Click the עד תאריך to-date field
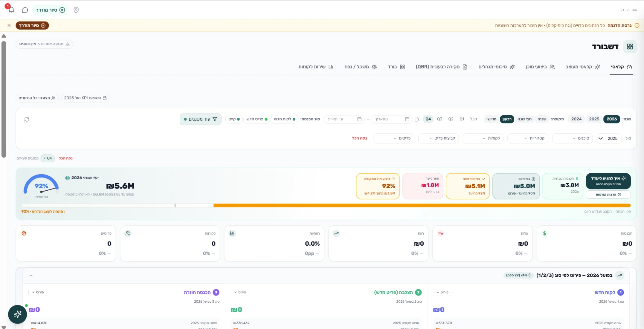644x329 pixels. click(344, 119)
